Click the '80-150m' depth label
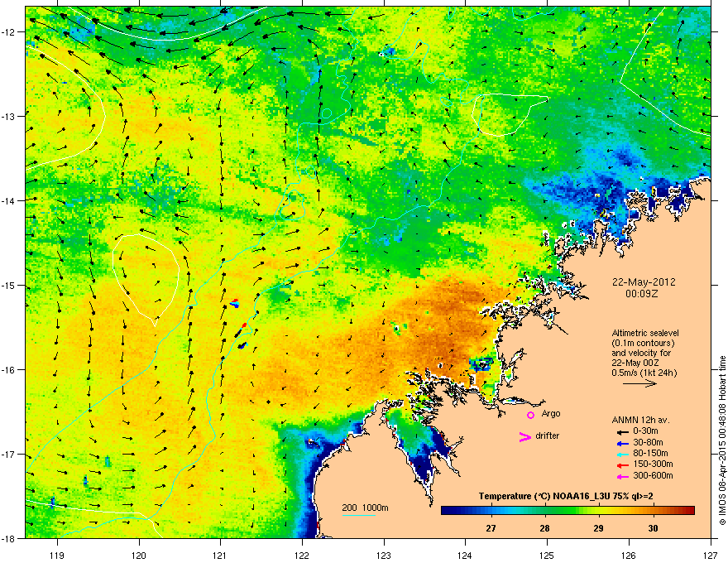 (x=650, y=454)
